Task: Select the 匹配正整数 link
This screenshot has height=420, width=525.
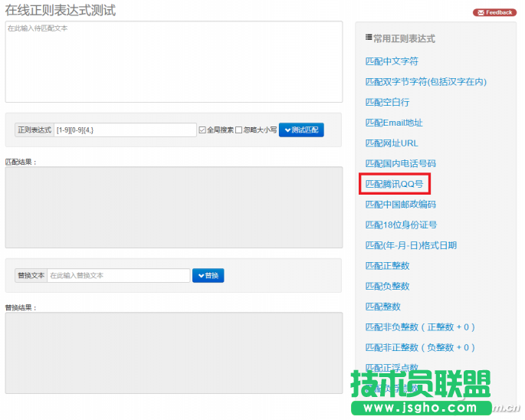Action: point(387,266)
